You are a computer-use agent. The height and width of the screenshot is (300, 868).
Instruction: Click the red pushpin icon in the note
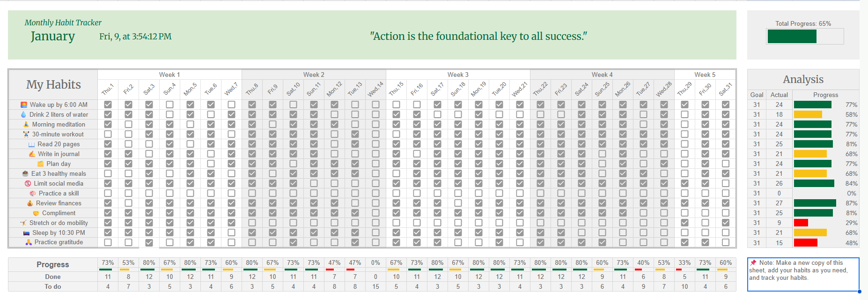[x=753, y=262]
